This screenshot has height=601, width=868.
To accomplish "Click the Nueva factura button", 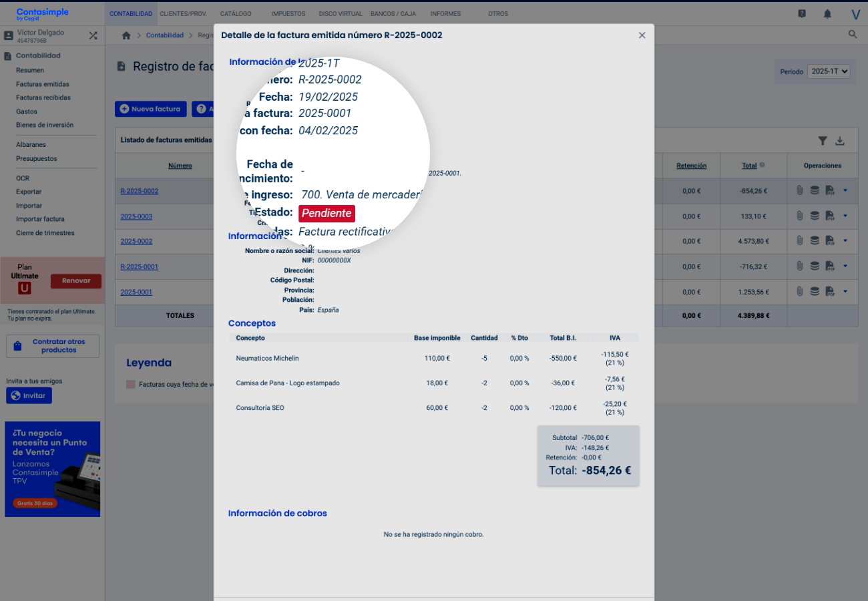I will [151, 109].
